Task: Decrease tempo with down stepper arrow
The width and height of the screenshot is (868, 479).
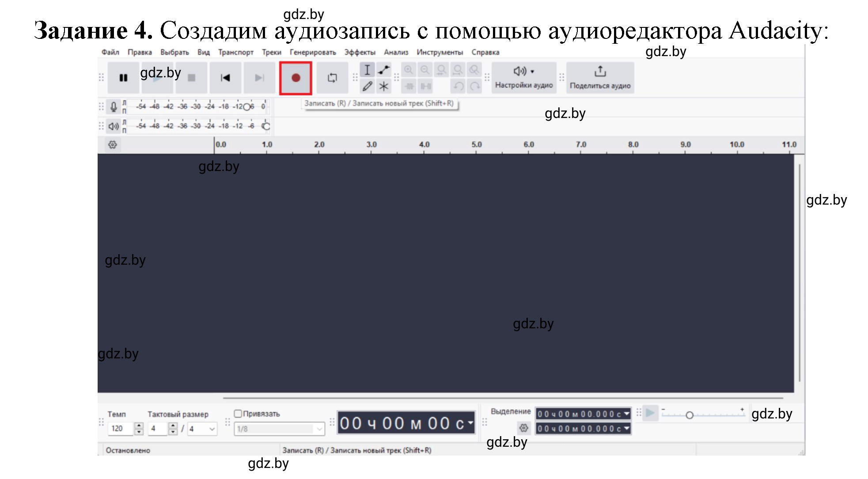Action: [x=139, y=432]
